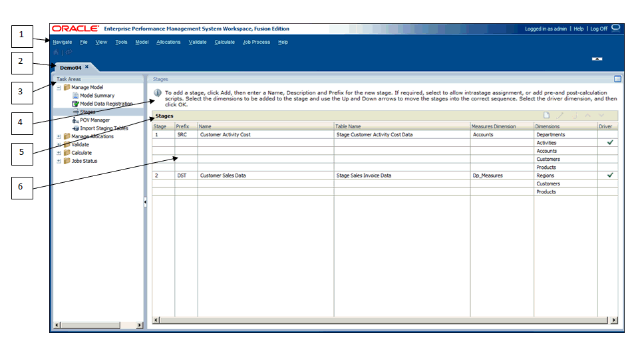This screenshot has width=644, height=349.
Task: Open Model Data Registration task
Action: (106, 104)
